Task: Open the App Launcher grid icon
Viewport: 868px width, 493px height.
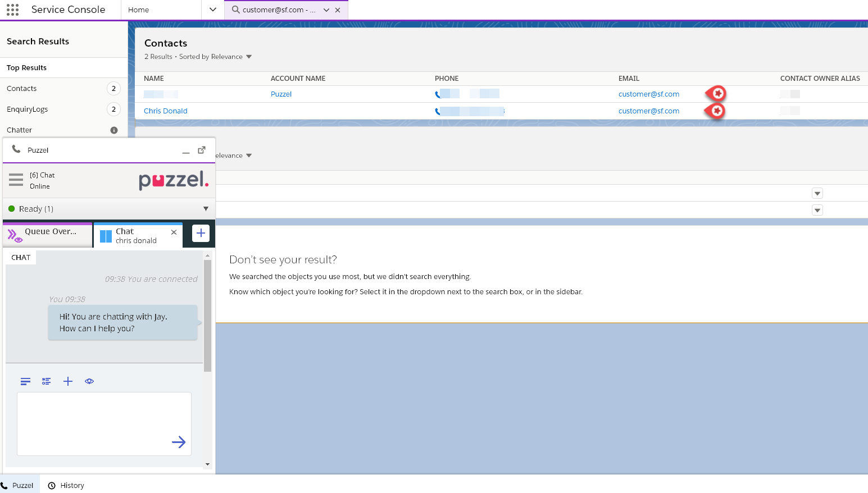Action: pos(12,10)
